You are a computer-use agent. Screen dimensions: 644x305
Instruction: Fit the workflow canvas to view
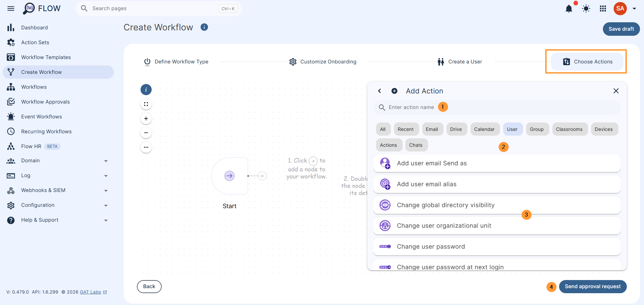[146, 104]
